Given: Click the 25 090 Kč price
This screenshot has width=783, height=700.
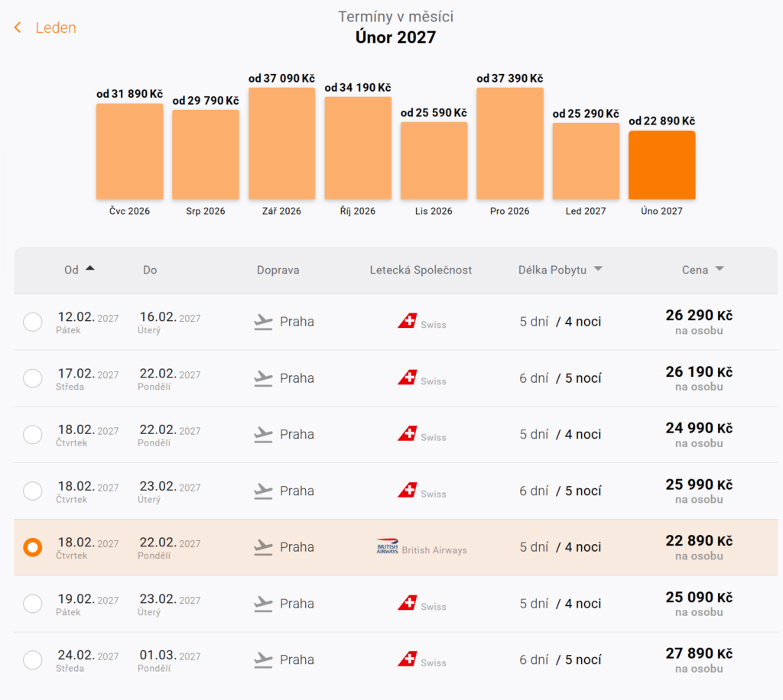Looking at the screenshot, I should [699, 598].
